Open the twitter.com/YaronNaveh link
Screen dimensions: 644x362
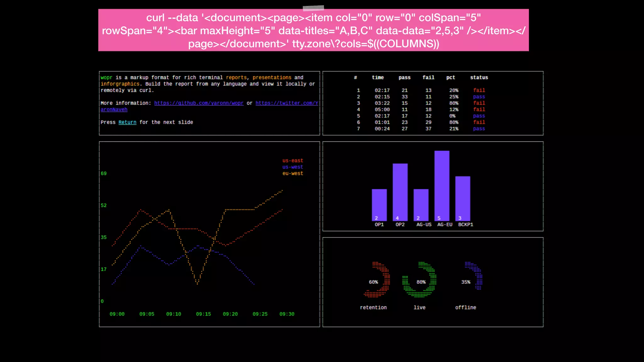coord(287,103)
